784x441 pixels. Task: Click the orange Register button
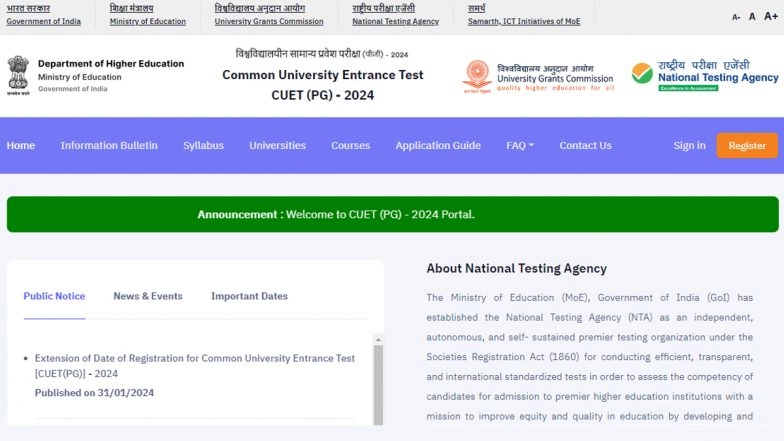pyautogui.click(x=747, y=146)
